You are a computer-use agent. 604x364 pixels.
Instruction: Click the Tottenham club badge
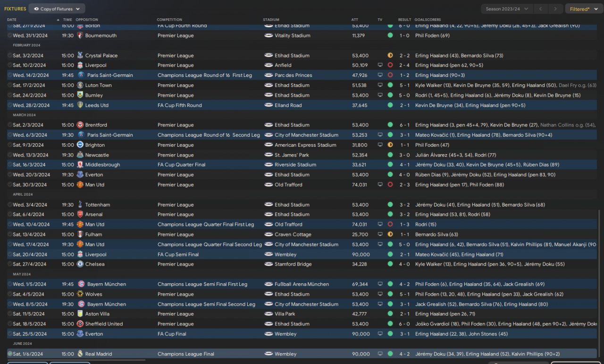pyautogui.click(x=80, y=205)
